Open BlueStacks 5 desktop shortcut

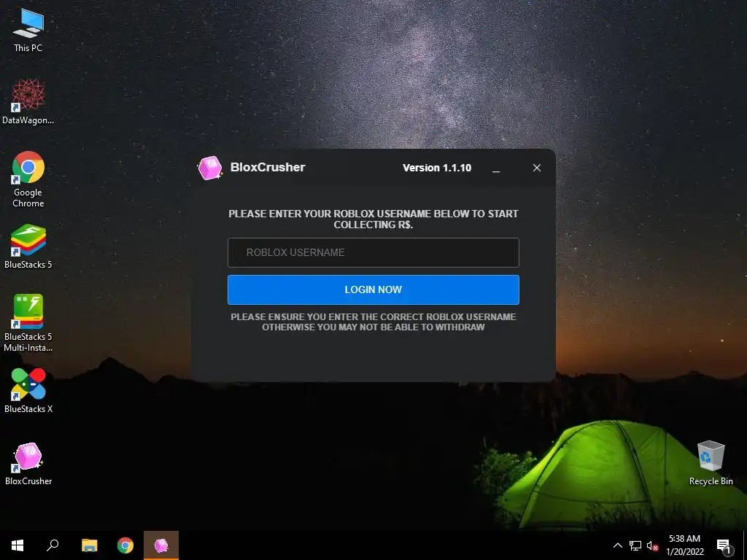28,246
